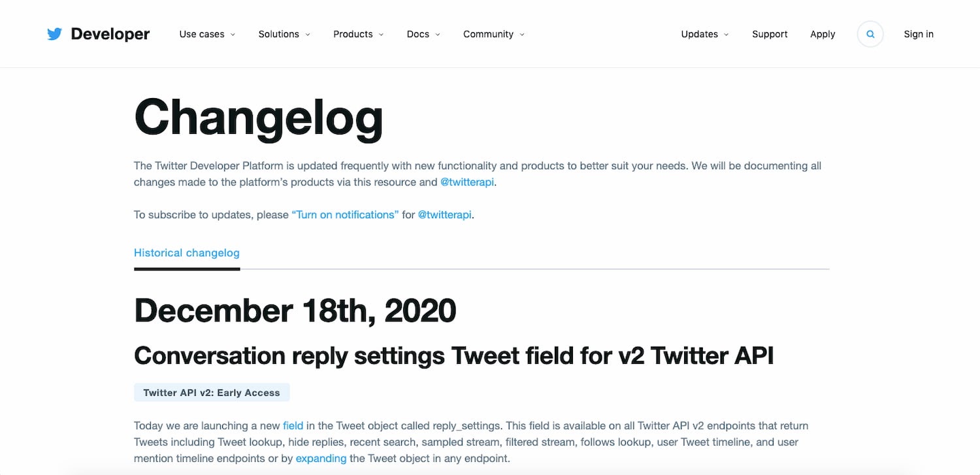Open the Products dropdown chevron
This screenshot has height=475, width=980.
click(x=381, y=35)
